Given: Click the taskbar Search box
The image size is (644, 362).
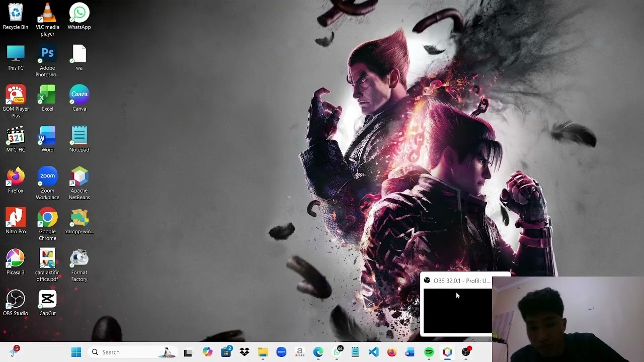Looking at the screenshot, I should pyautogui.click(x=133, y=352).
